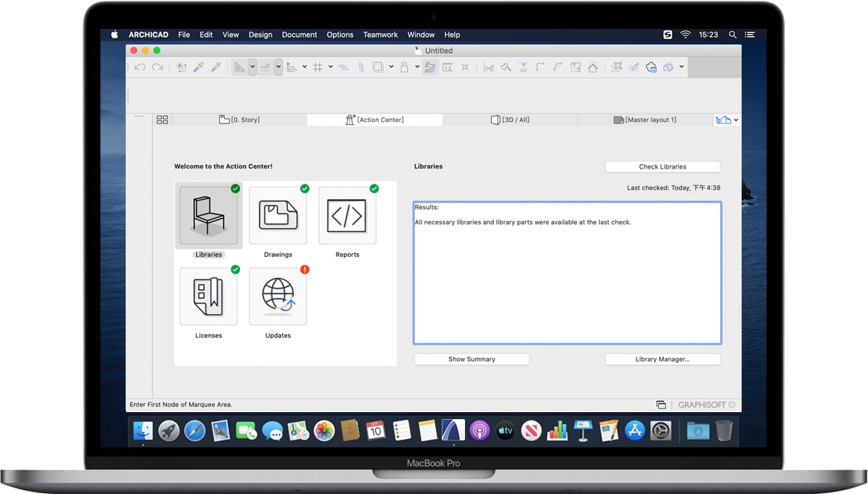Select the Pick Up Parameters eyedropper tool
The image size is (868, 494).
coord(198,66)
